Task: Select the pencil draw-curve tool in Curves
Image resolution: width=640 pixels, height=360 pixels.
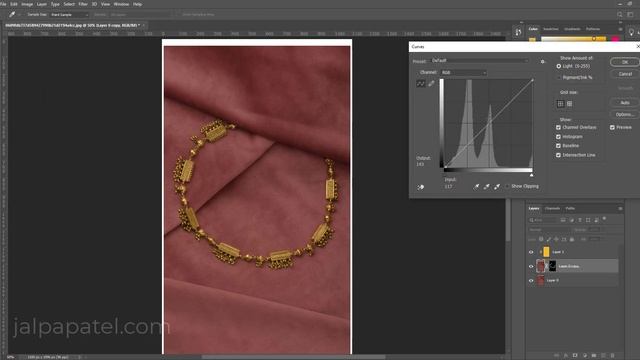Action: [431, 83]
